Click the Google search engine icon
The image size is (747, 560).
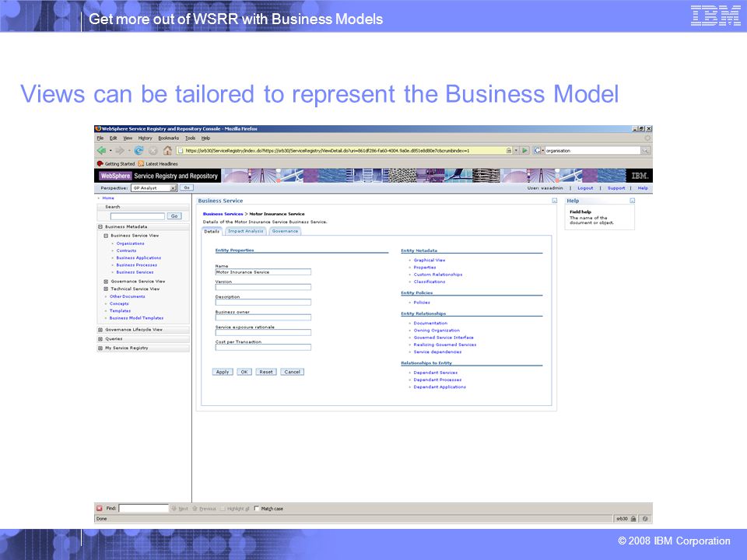(536, 150)
